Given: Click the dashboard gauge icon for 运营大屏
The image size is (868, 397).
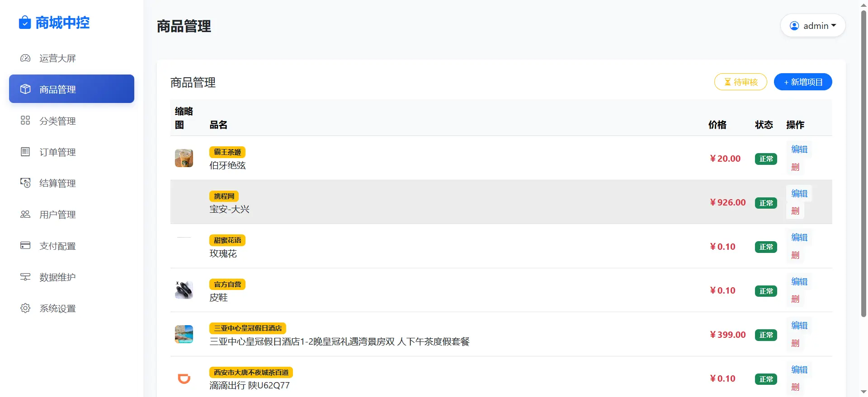Looking at the screenshot, I should 25,58.
